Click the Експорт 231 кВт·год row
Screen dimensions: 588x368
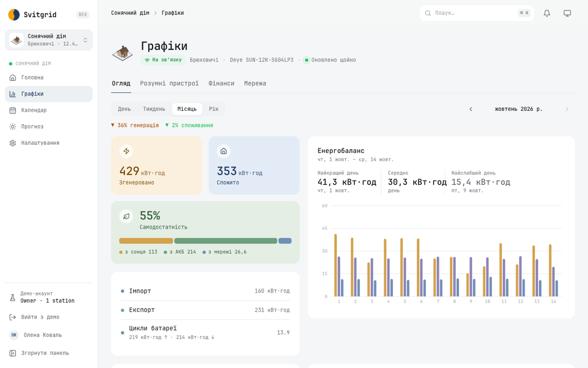click(x=205, y=310)
